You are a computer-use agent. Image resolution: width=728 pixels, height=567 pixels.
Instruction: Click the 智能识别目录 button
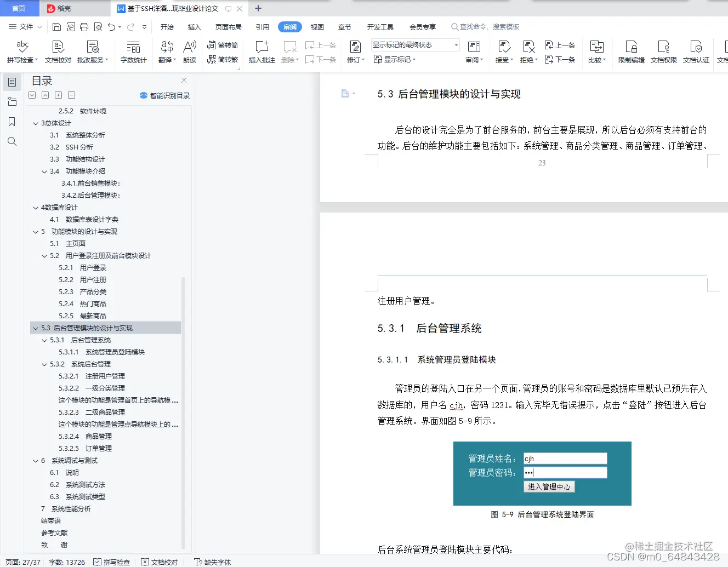pos(164,95)
